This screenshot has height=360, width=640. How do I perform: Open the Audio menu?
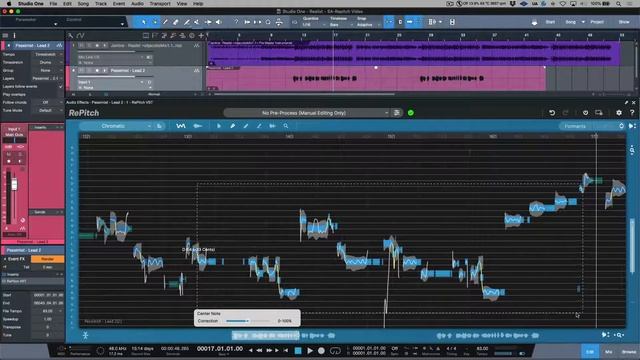pos(137,4)
